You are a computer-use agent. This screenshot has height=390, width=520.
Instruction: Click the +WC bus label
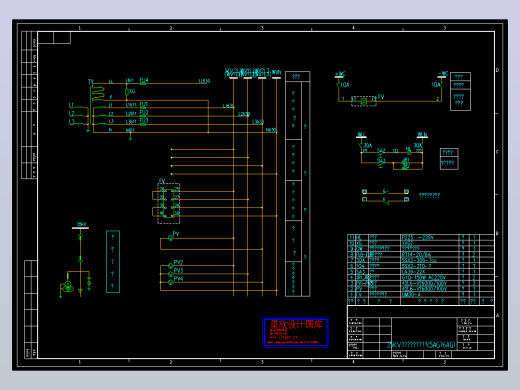tap(340, 74)
